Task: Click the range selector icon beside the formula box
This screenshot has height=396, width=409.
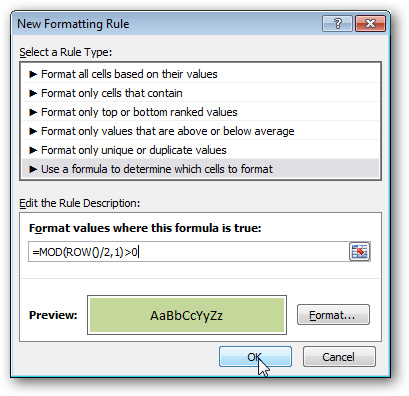Action: [x=359, y=252]
